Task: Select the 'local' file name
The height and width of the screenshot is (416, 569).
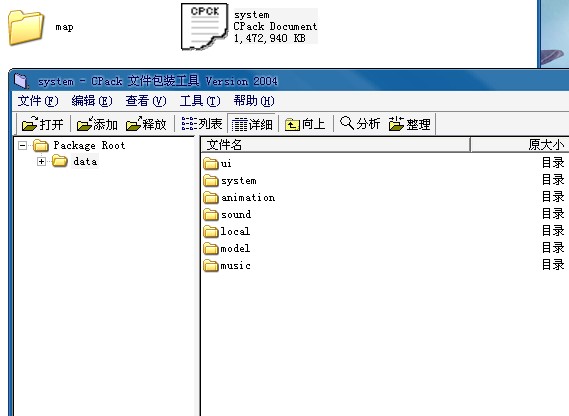Action: point(235,231)
